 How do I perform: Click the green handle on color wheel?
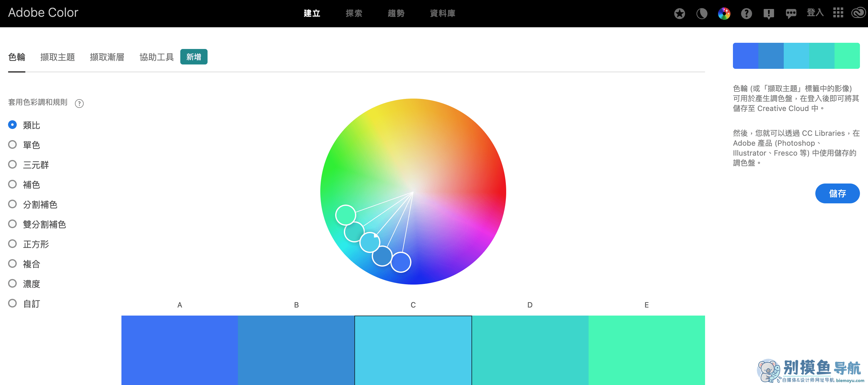[x=345, y=215]
